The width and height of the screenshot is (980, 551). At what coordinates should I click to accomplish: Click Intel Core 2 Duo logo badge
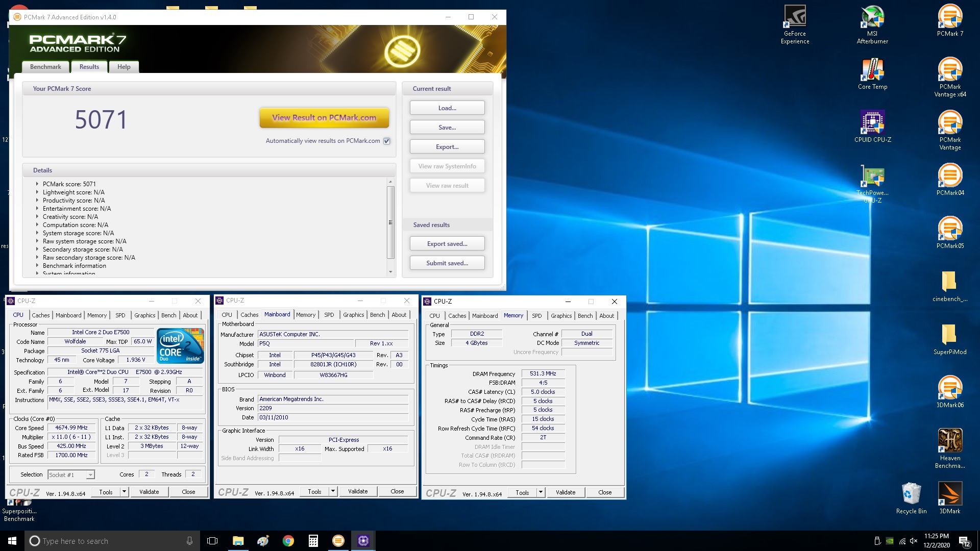point(181,345)
